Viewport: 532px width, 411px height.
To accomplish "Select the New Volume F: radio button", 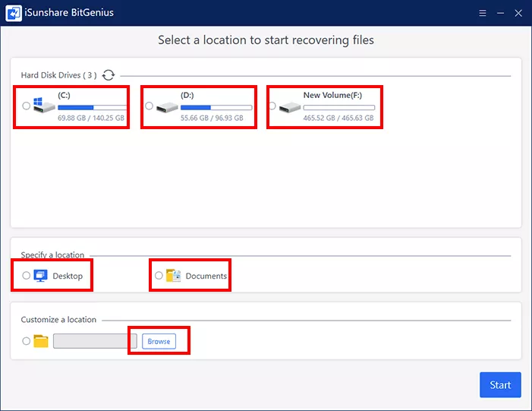I will pos(272,106).
